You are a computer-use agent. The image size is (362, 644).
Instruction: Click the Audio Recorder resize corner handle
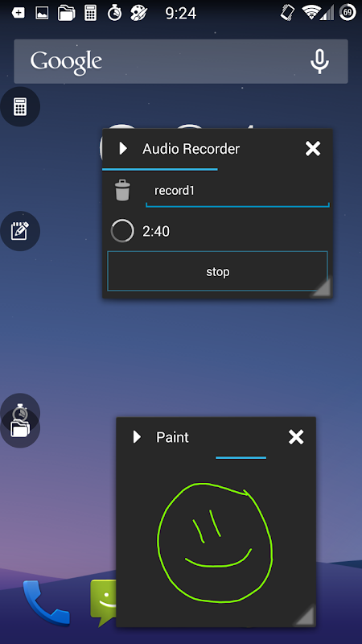point(321,287)
